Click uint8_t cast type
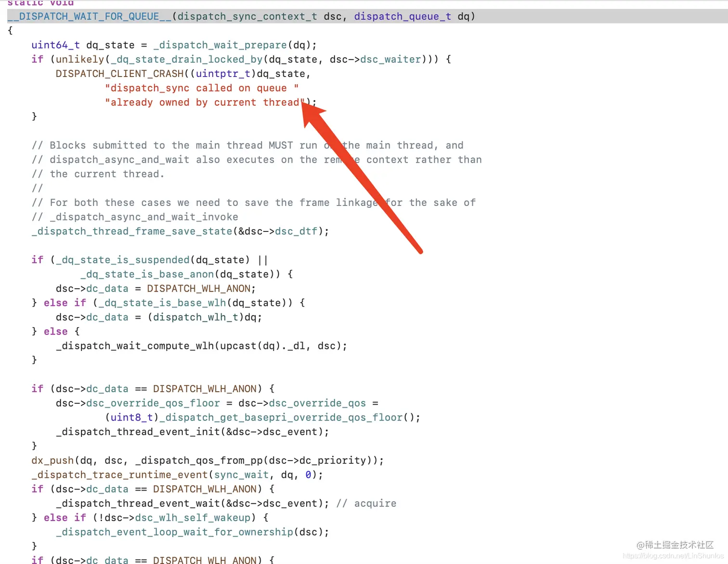This screenshot has height=564, width=728. [x=132, y=417]
